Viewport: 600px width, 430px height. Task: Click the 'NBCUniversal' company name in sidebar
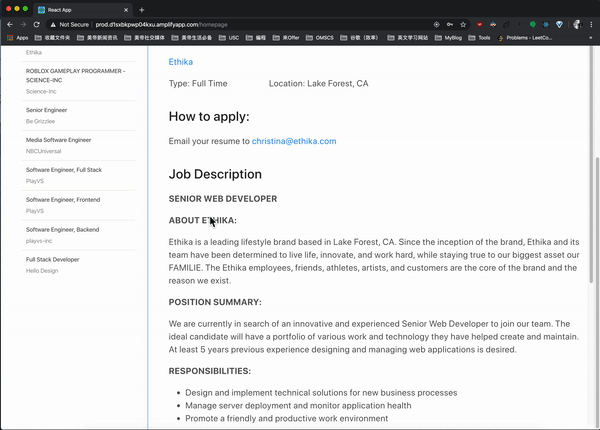tap(43, 151)
